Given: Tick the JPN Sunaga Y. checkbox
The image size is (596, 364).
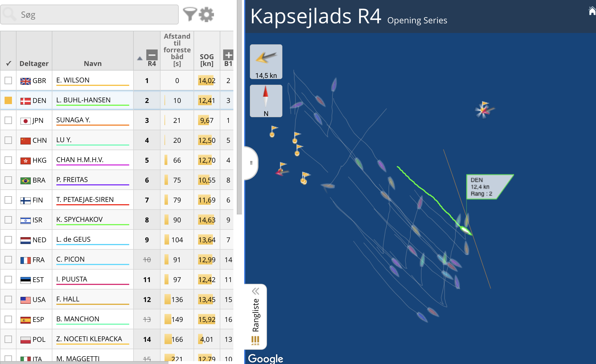Looking at the screenshot, I should 8,120.
